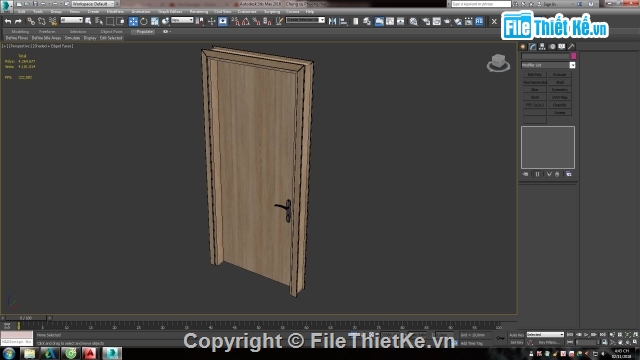Screen dimensions: 640x360
Task: Open reference coordinate system dropdown
Action: tap(182, 20)
